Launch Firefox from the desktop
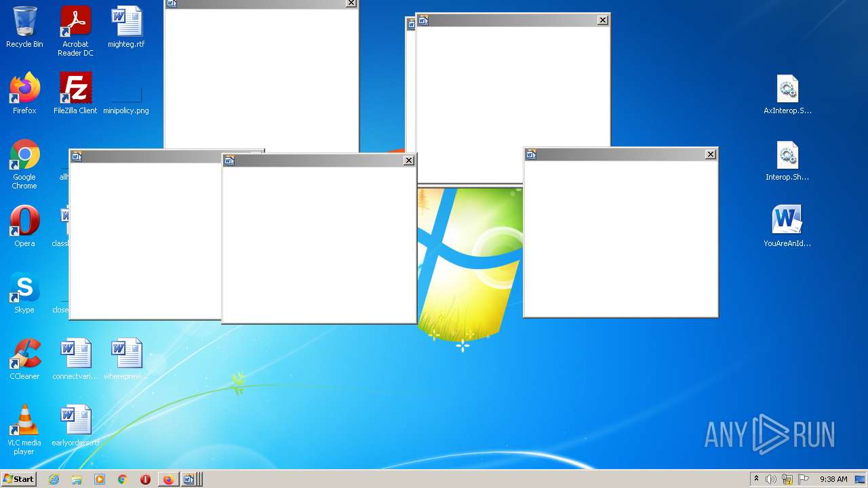This screenshot has width=868, height=488. pos(24,94)
